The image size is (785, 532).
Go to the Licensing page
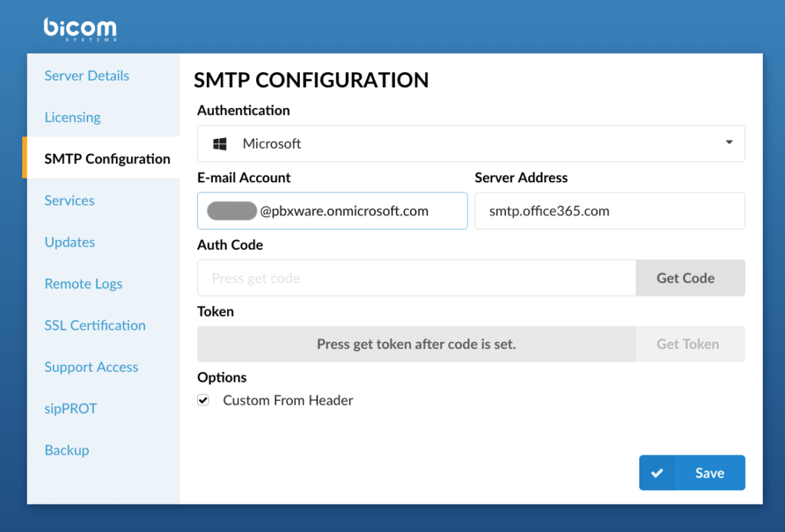pyautogui.click(x=73, y=117)
